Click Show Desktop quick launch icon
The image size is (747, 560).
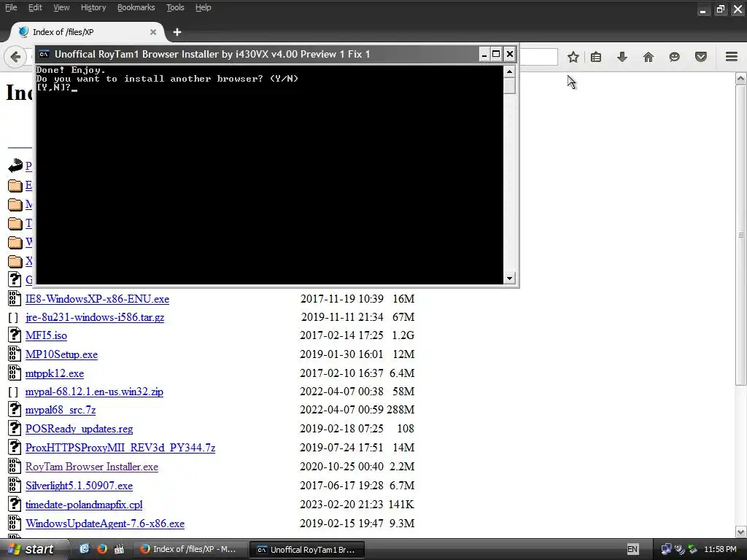pos(85,549)
